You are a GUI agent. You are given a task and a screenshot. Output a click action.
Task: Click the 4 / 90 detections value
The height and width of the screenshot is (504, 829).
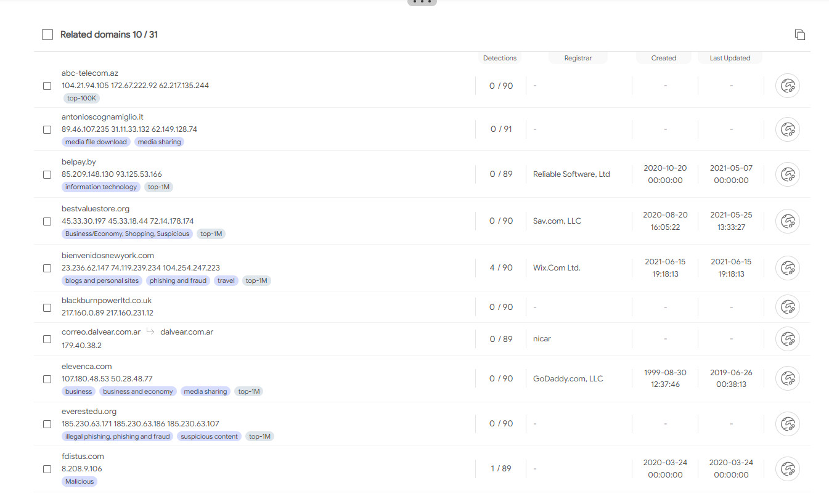coord(501,268)
